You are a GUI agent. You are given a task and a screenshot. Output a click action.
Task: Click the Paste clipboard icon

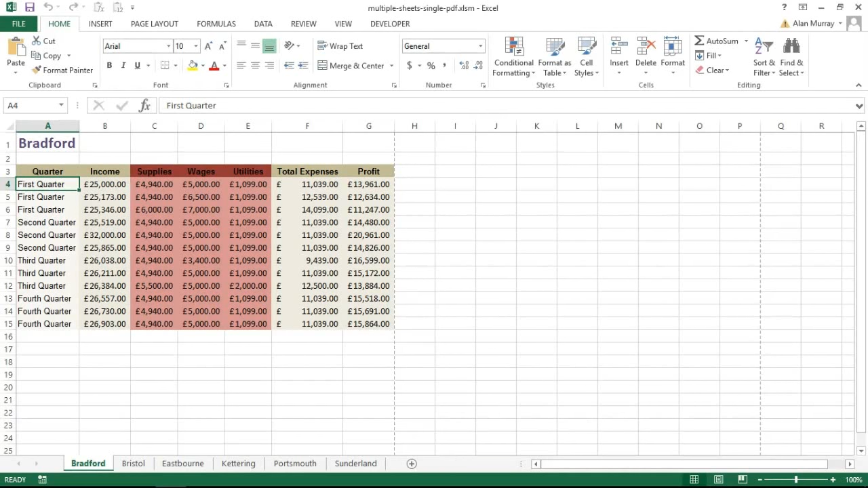[x=16, y=49]
